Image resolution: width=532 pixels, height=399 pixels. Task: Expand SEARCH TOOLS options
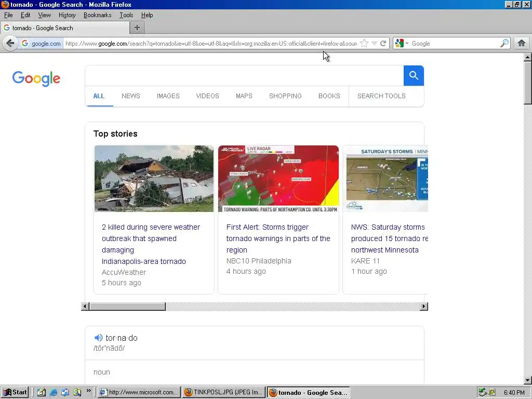pyautogui.click(x=381, y=96)
